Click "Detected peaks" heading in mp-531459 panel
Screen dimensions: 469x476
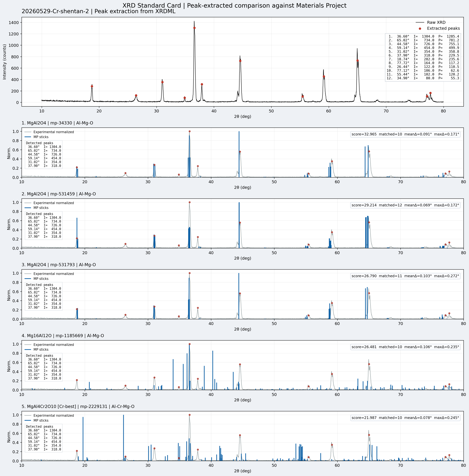[40, 214]
